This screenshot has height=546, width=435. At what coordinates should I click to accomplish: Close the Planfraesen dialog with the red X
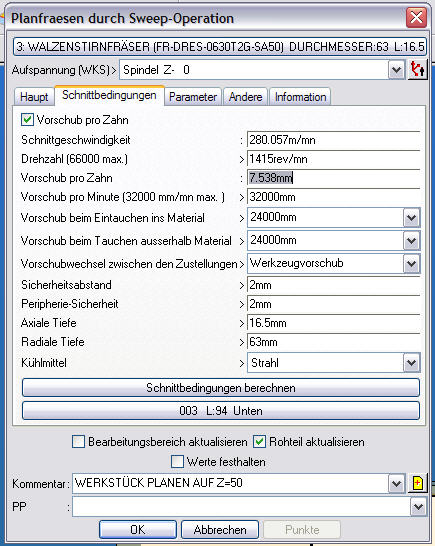[416, 17]
